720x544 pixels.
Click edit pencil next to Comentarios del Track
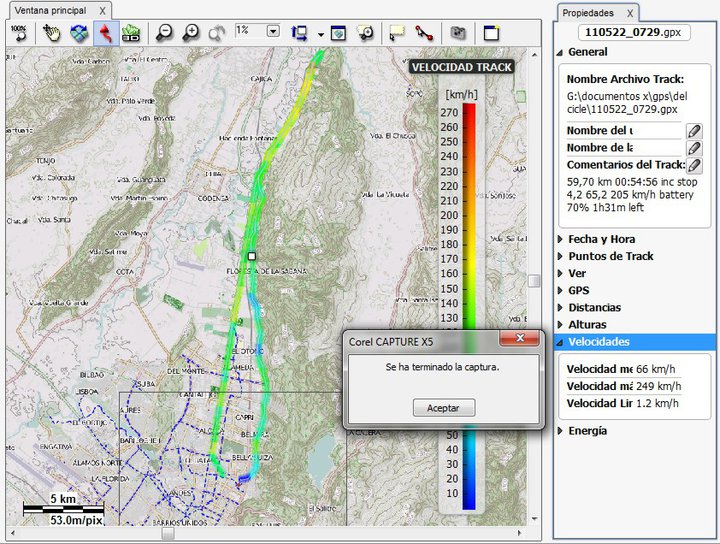click(x=693, y=165)
